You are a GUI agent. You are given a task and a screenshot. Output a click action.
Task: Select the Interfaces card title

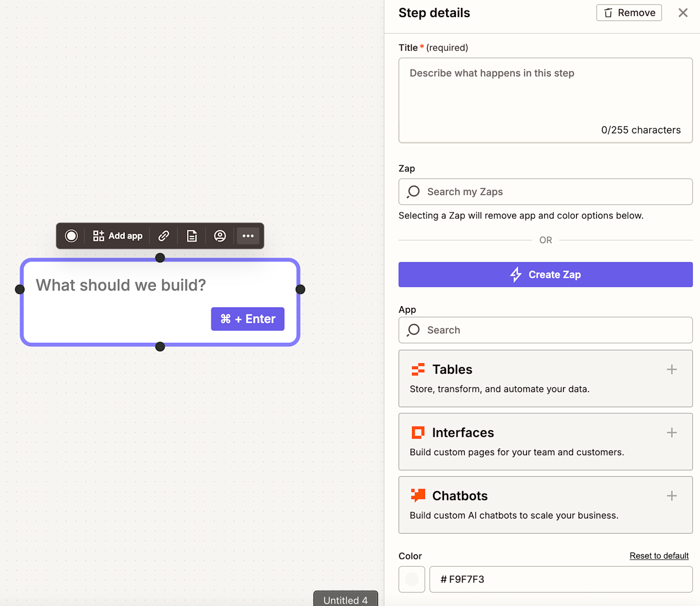tap(463, 433)
